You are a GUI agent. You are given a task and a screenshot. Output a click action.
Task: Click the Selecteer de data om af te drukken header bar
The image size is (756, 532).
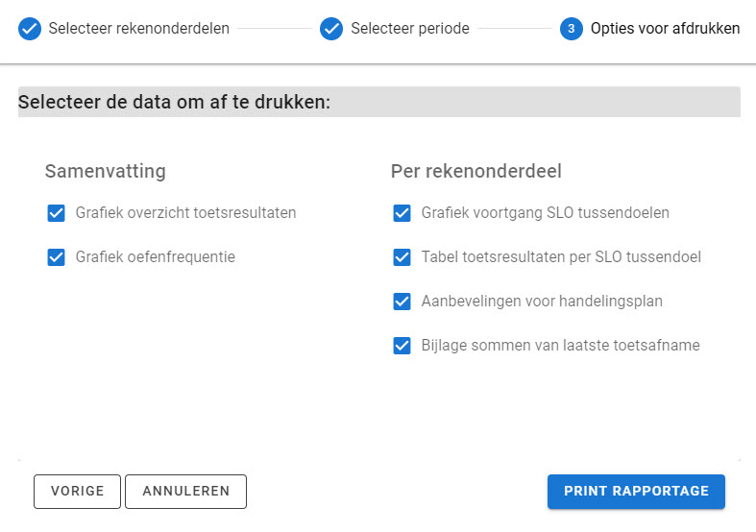pos(379,102)
